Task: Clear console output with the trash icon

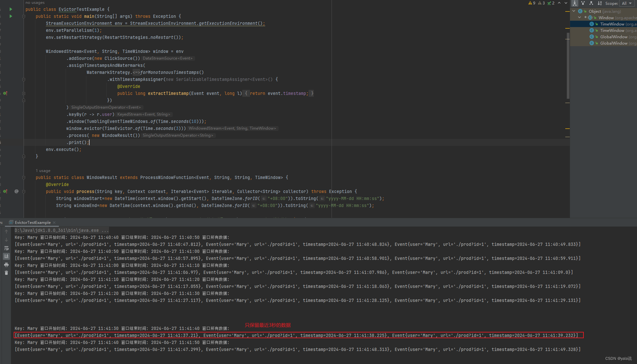Action: coord(6,273)
